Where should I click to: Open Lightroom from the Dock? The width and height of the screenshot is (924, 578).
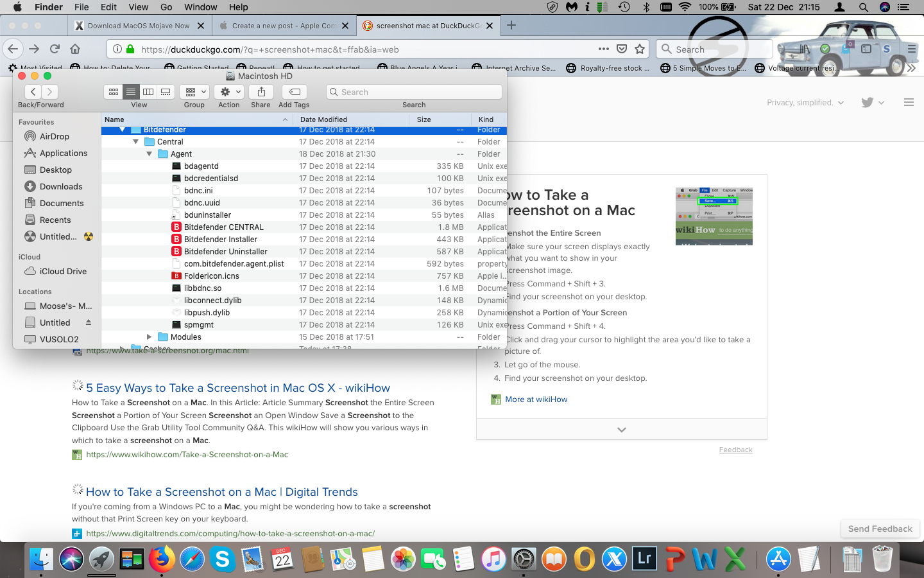(x=644, y=559)
